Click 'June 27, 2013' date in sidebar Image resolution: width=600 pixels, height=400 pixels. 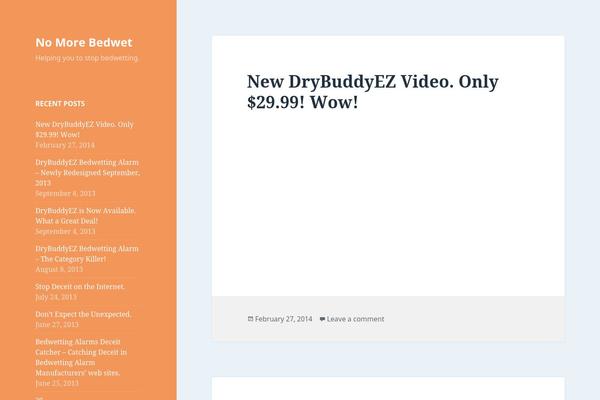click(57, 325)
